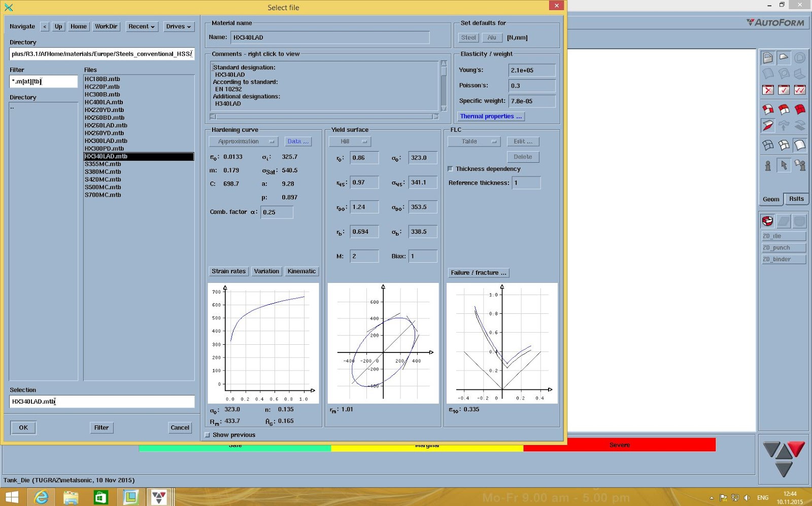Switch to the Rslts tab
The image size is (812, 506).
click(x=796, y=199)
